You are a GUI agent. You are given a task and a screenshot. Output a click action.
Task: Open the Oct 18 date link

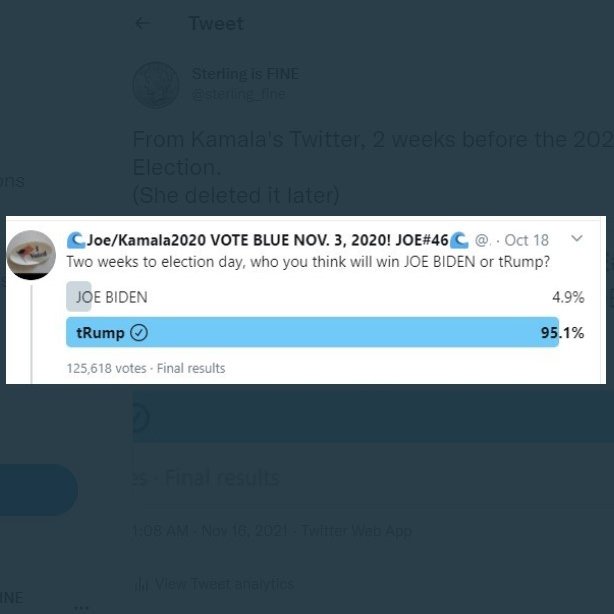coord(527,240)
